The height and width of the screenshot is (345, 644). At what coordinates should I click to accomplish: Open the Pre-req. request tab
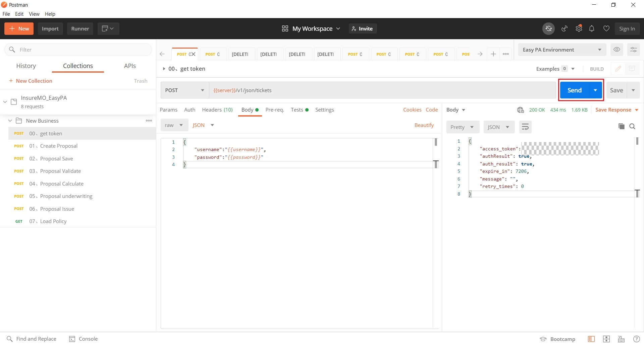coord(275,110)
